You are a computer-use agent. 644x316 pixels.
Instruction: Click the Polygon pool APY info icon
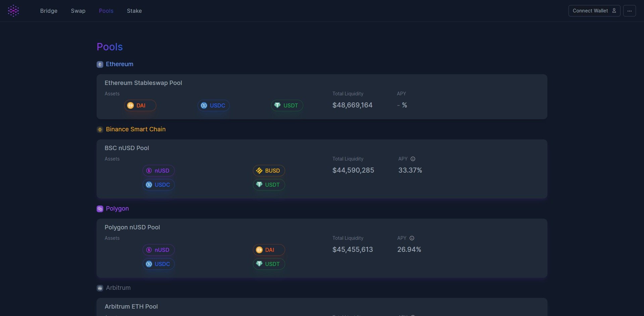click(412, 238)
